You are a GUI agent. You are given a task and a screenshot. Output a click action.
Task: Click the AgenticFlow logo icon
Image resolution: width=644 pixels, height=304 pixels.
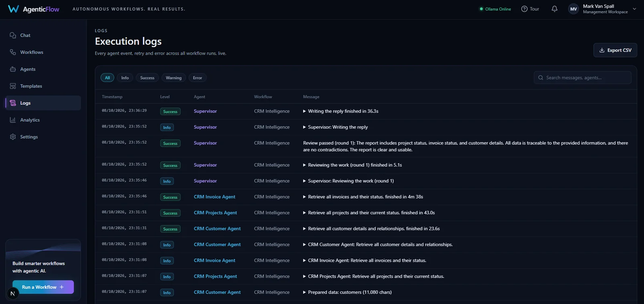pyautogui.click(x=13, y=9)
